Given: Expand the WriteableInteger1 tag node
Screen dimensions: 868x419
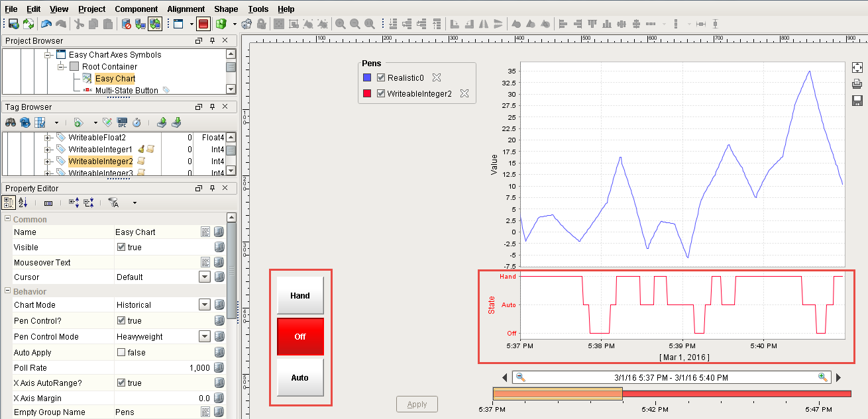Looking at the screenshot, I should 48,150.
